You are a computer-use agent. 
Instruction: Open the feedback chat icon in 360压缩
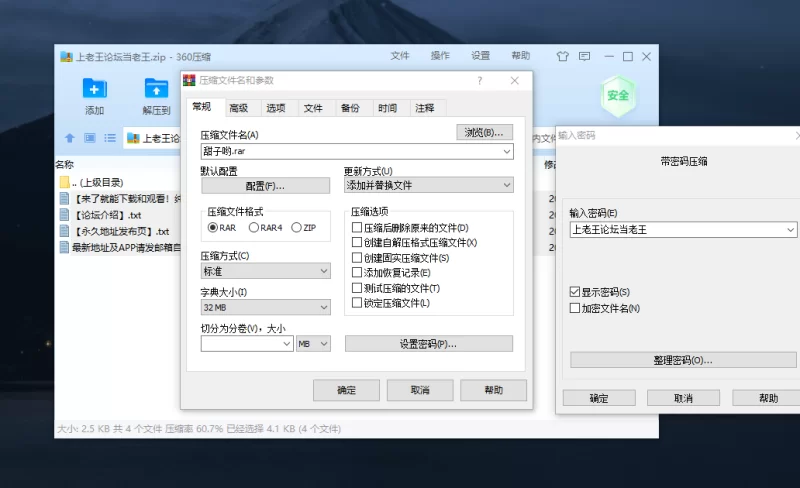pos(584,56)
